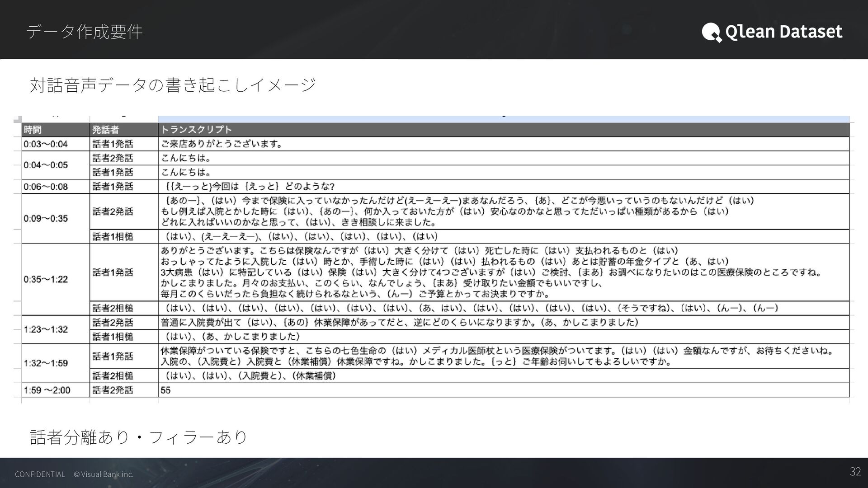
Task: Click 話者1発話 cell in the 0:06〜0:08 row
Action: tap(124, 187)
